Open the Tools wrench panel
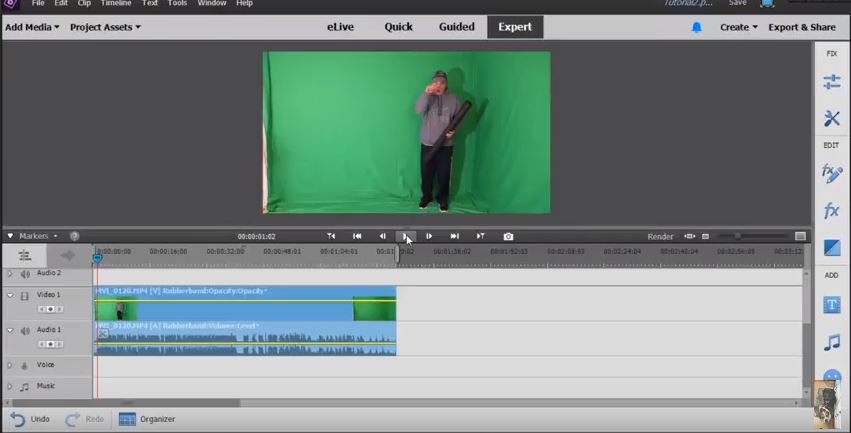 tap(831, 118)
